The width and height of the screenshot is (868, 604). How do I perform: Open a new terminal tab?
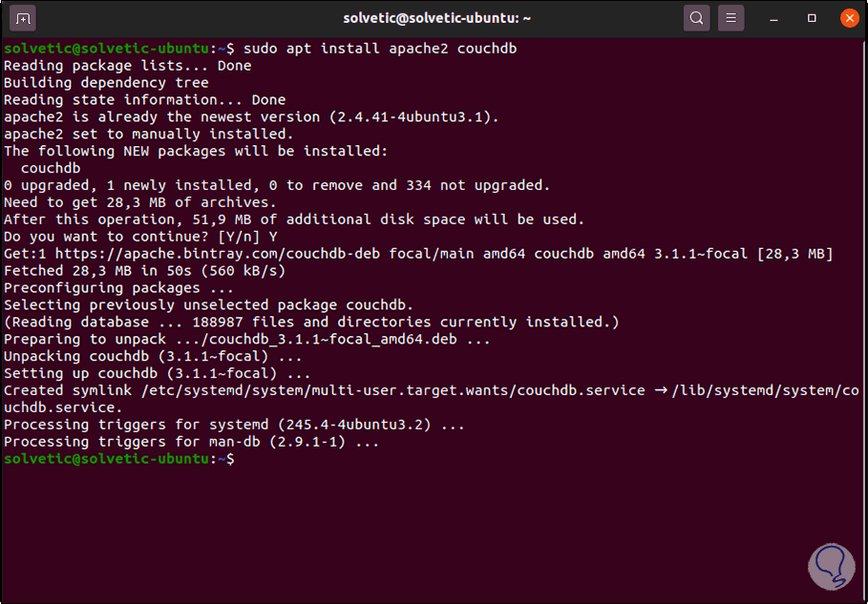coord(24,17)
